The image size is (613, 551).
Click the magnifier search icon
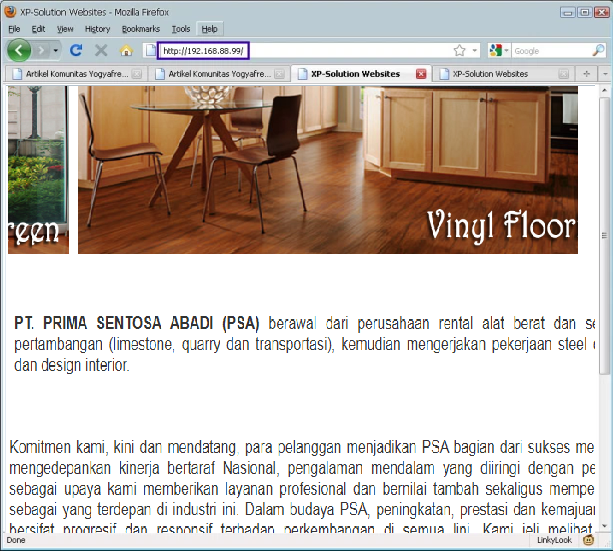click(x=598, y=50)
